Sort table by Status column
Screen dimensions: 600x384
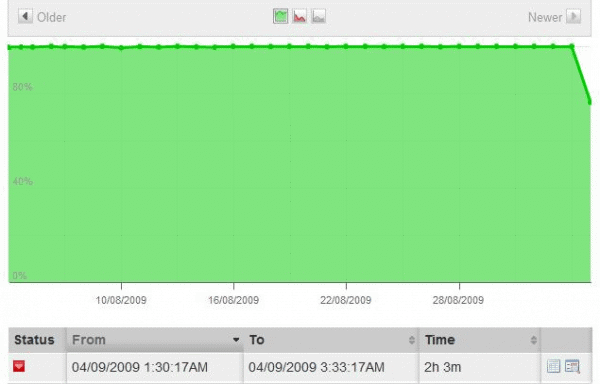coord(37,340)
